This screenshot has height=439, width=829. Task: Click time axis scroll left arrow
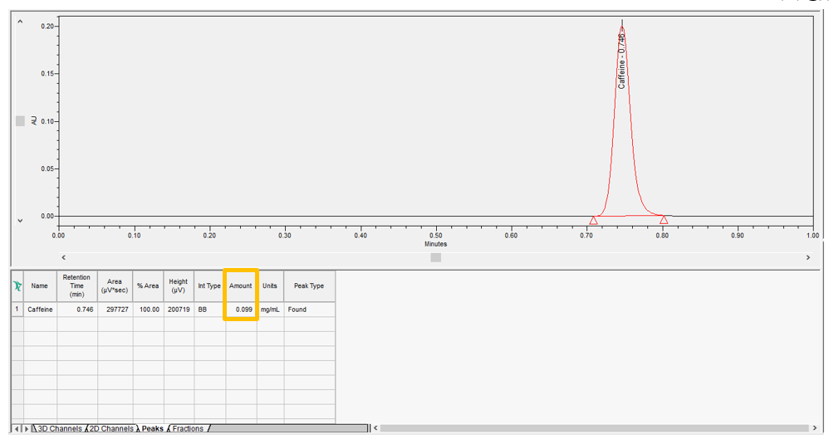tap(65, 258)
